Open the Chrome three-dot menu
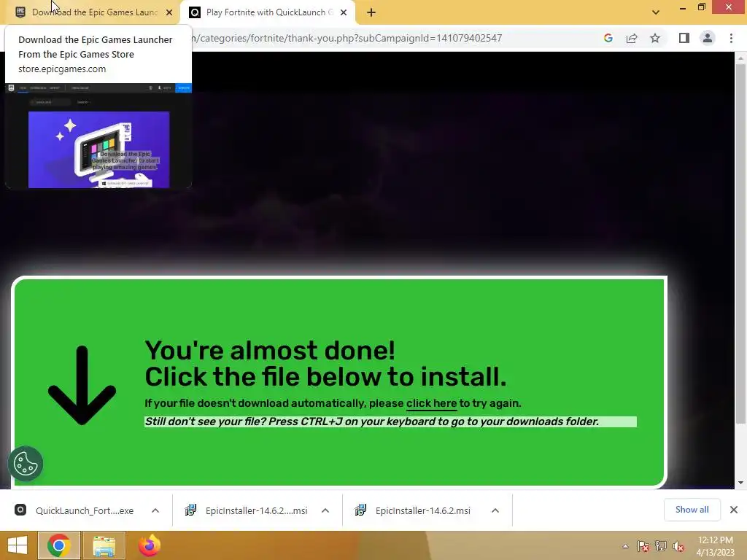The height and width of the screenshot is (560, 747). point(731,38)
